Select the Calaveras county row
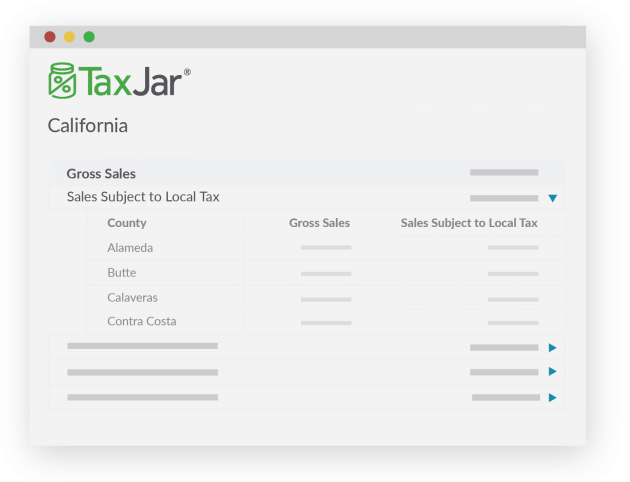The image size is (630, 482). pyautogui.click(x=326, y=298)
